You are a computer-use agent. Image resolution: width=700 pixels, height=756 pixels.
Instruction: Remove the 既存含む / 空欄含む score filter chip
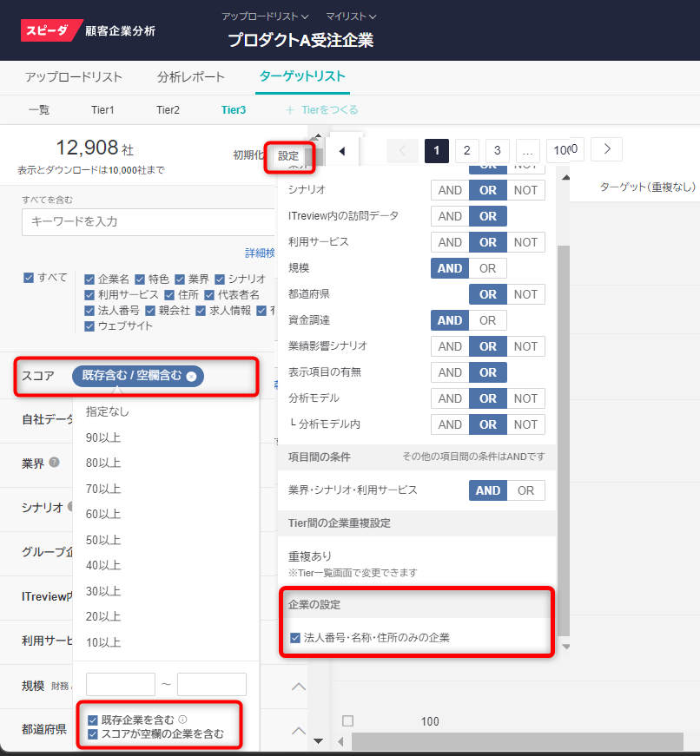point(192,376)
